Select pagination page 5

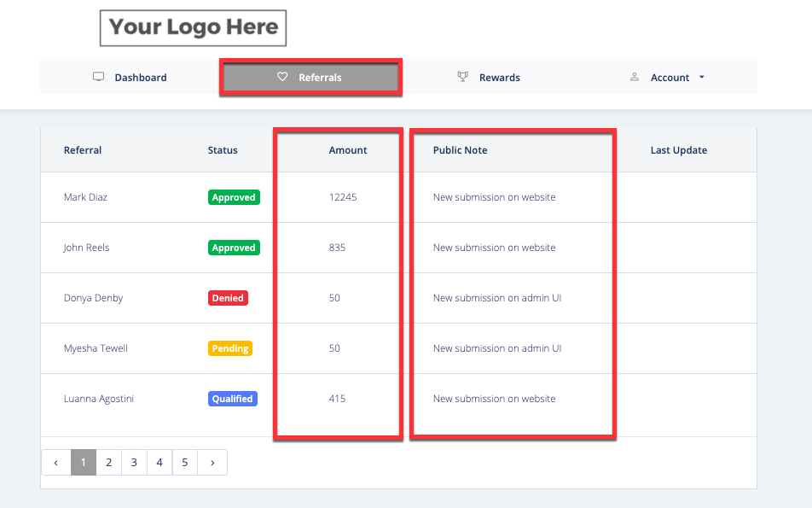click(185, 463)
